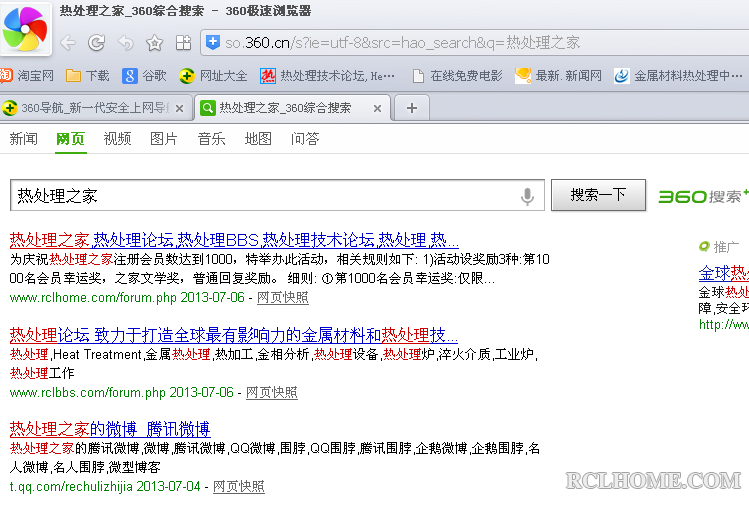
Task: Open the 网址大全 bookmark
Action: point(213,75)
